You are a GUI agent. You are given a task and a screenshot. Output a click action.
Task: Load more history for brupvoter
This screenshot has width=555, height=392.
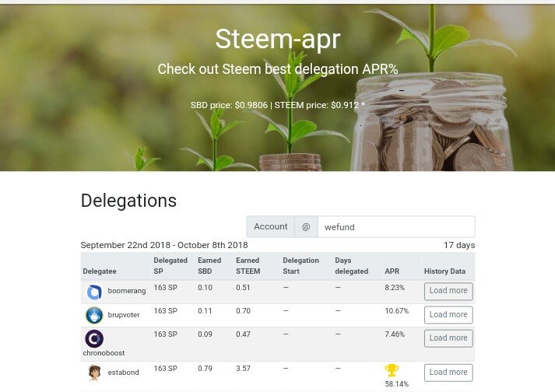(448, 314)
